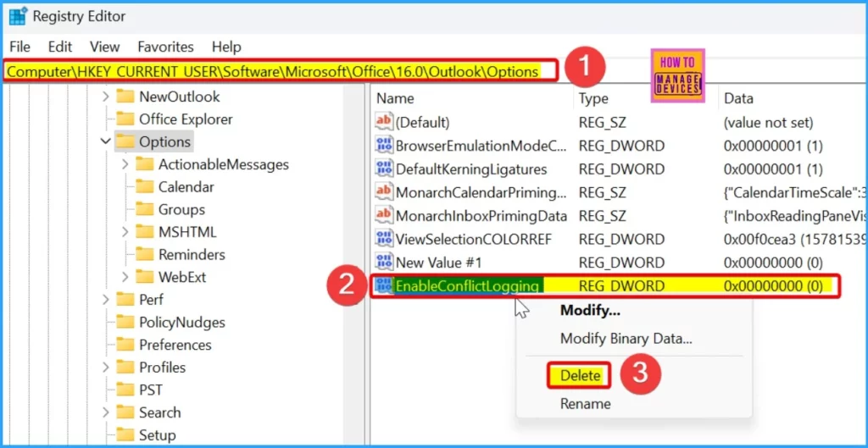Select the Preferences folder icon
This screenshot has height=448, width=868.
pyautogui.click(x=125, y=345)
